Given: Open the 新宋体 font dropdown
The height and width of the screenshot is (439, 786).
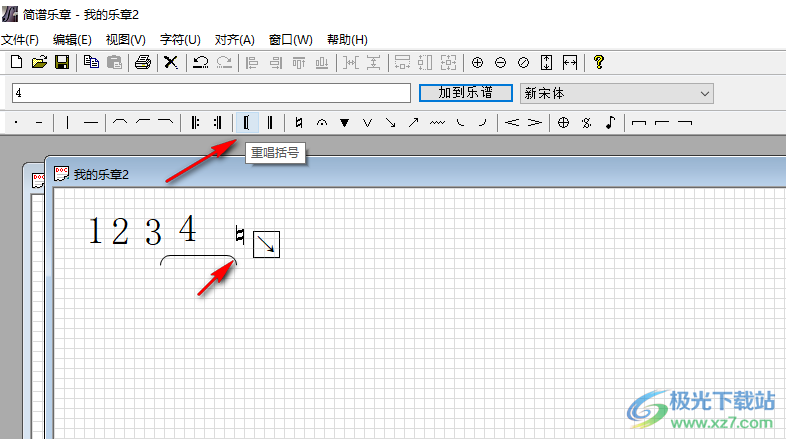Looking at the screenshot, I should (x=617, y=93).
